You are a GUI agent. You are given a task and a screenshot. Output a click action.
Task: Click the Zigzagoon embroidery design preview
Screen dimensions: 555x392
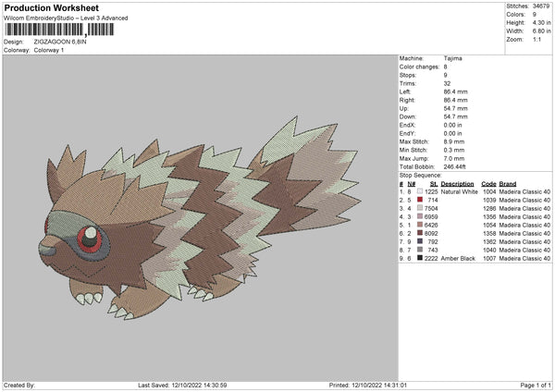(x=199, y=218)
